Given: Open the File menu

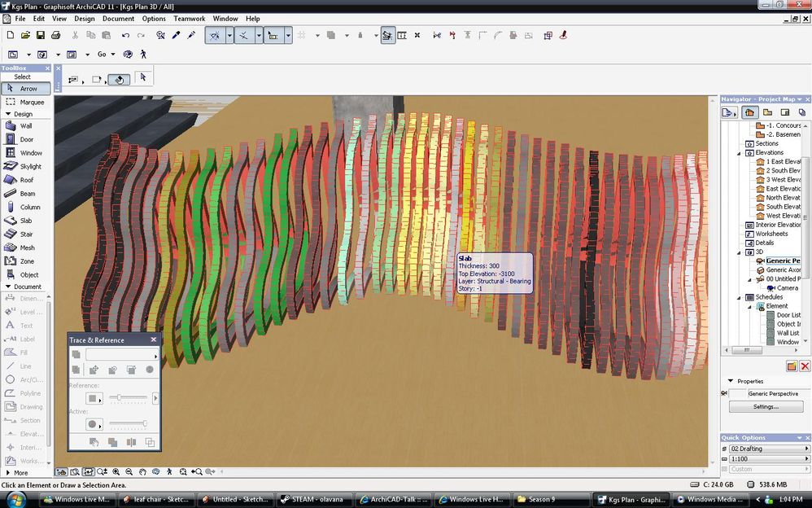Looking at the screenshot, I should [20, 19].
